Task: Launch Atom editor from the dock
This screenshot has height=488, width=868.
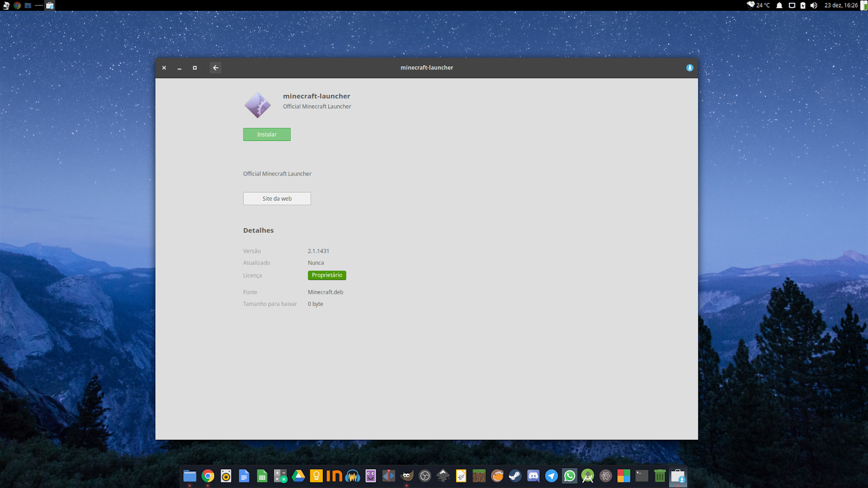Action: coord(606,476)
